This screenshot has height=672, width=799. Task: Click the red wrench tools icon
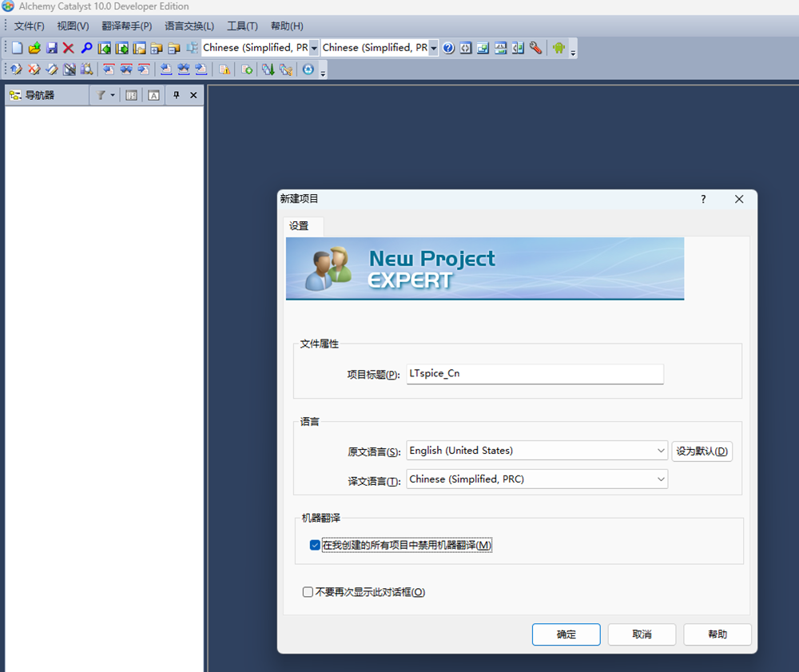(x=535, y=48)
